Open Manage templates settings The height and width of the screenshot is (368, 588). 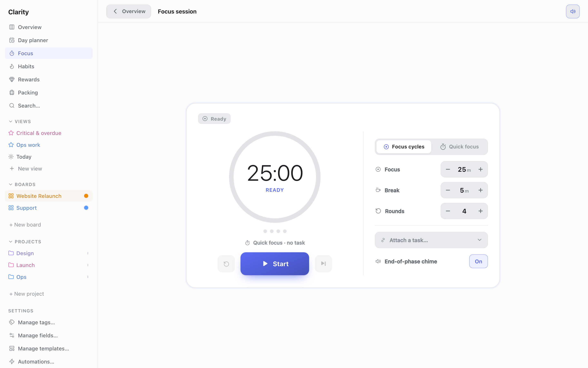(49, 349)
